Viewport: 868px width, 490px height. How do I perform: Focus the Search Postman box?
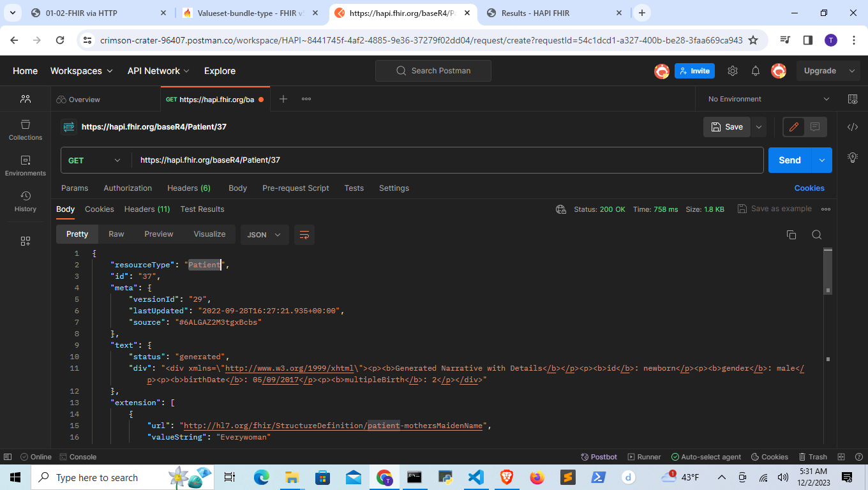click(433, 71)
